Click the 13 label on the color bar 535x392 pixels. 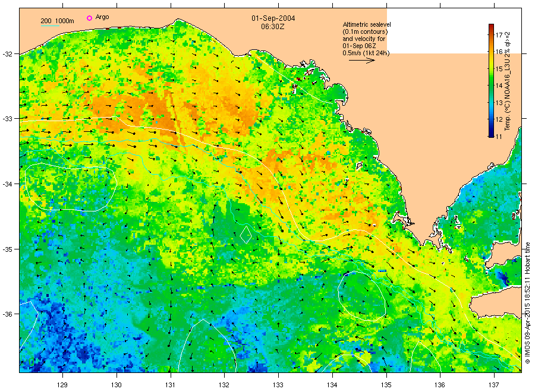499,103
